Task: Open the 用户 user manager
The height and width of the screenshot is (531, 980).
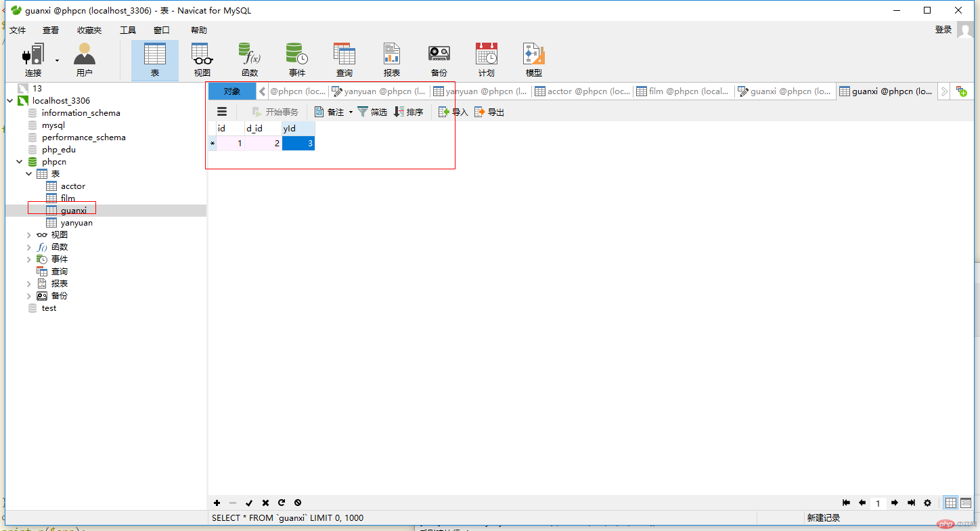Action: pyautogui.click(x=85, y=60)
